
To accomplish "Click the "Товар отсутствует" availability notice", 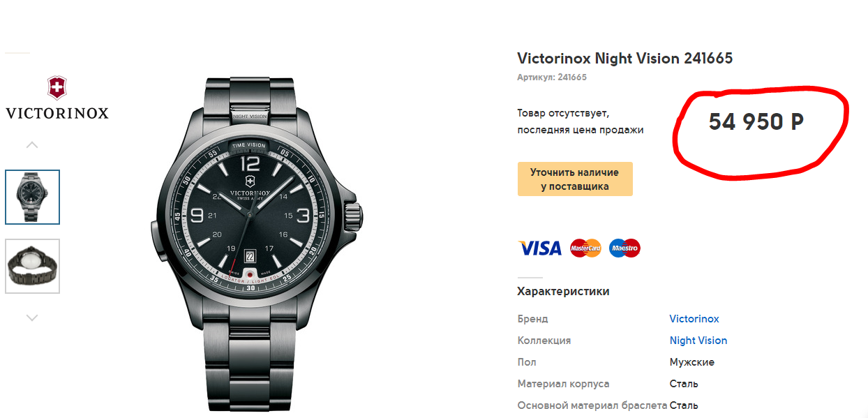I will pyautogui.click(x=564, y=112).
